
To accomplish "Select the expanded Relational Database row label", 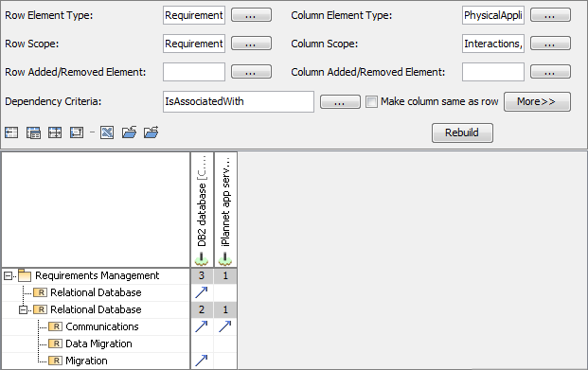I will pos(96,309).
